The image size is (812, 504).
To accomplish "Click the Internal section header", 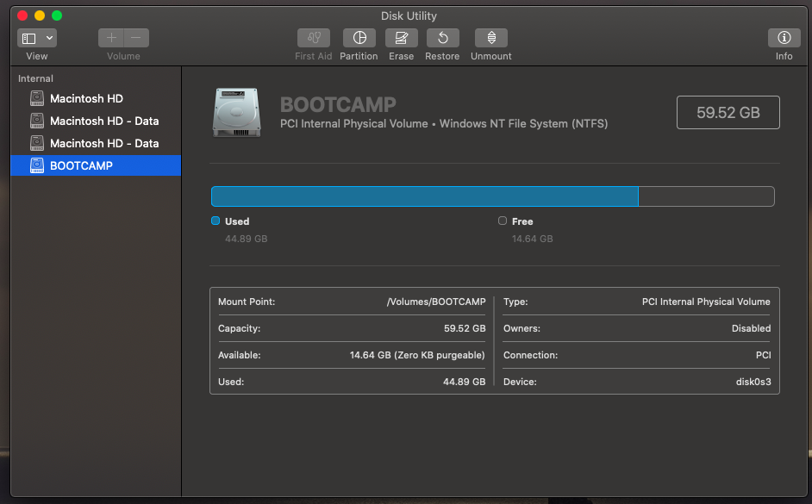I will point(35,78).
